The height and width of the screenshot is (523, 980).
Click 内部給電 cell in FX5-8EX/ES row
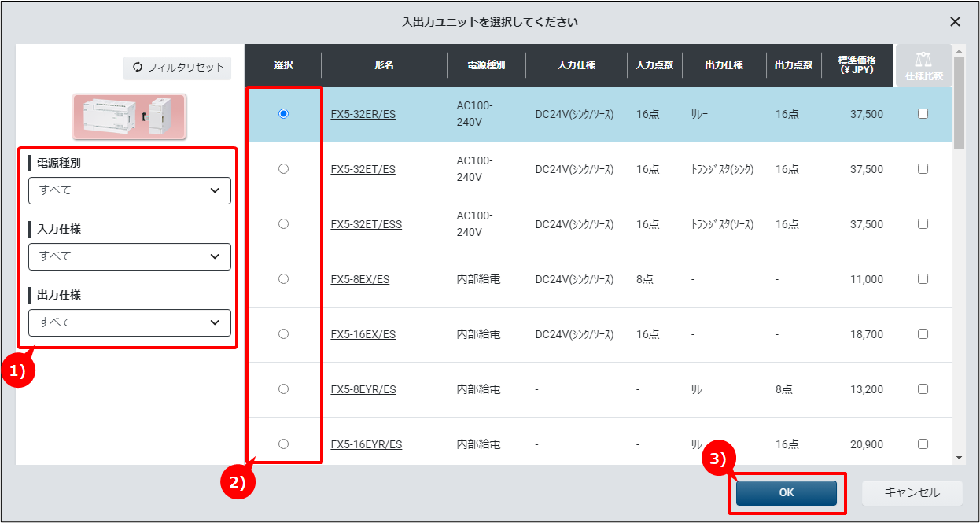pyautogui.click(x=478, y=279)
